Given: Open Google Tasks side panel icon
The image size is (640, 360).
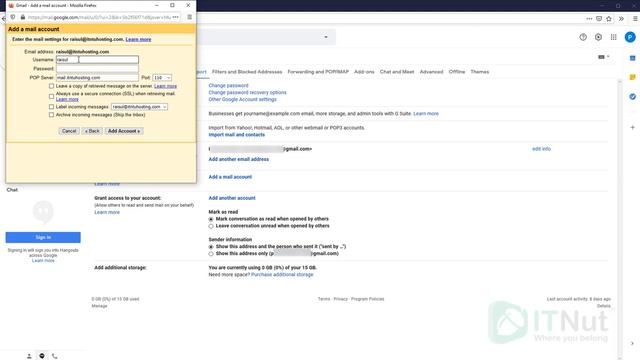Looking at the screenshot, I should (632, 96).
